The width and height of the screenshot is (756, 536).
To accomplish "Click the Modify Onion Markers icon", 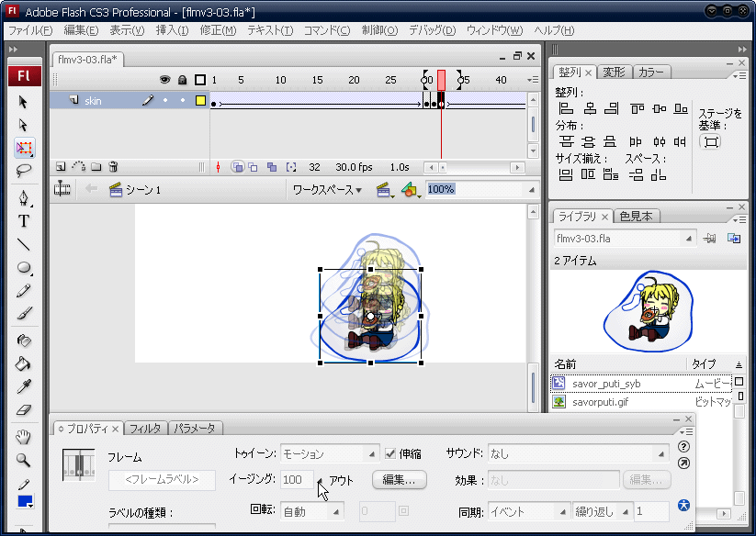I will (290, 167).
